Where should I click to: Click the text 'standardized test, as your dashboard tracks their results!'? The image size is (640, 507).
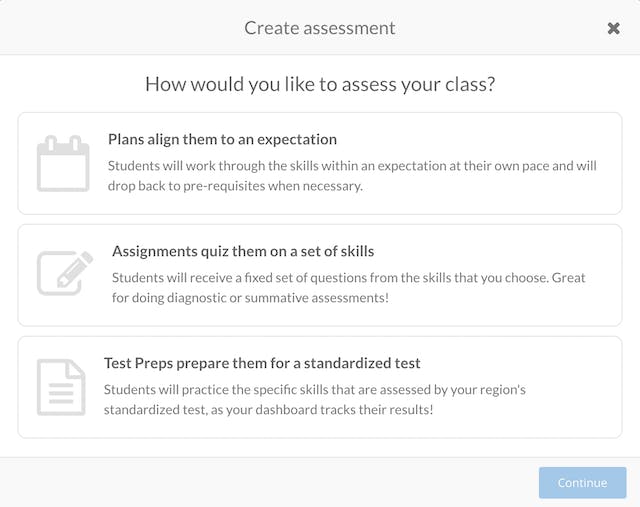pos(269,410)
